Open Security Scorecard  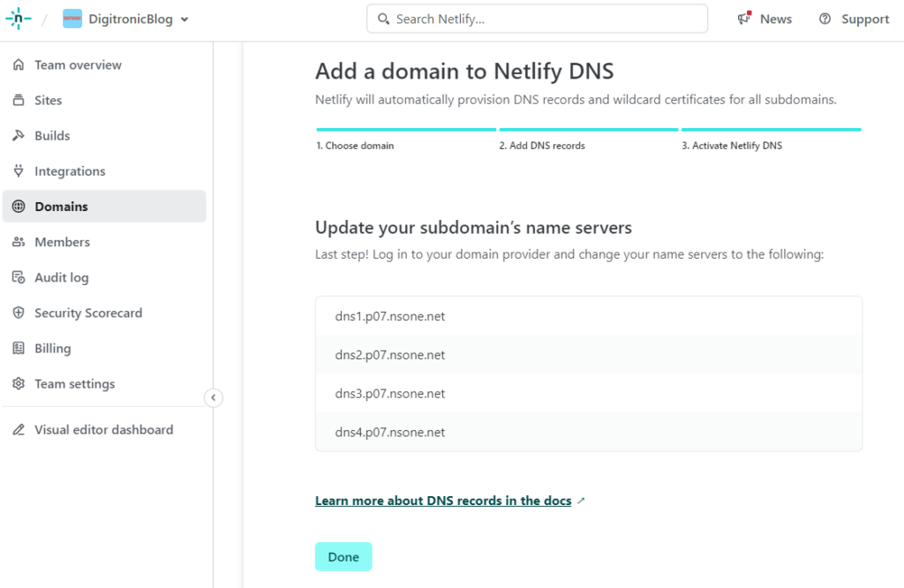point(88,313)
